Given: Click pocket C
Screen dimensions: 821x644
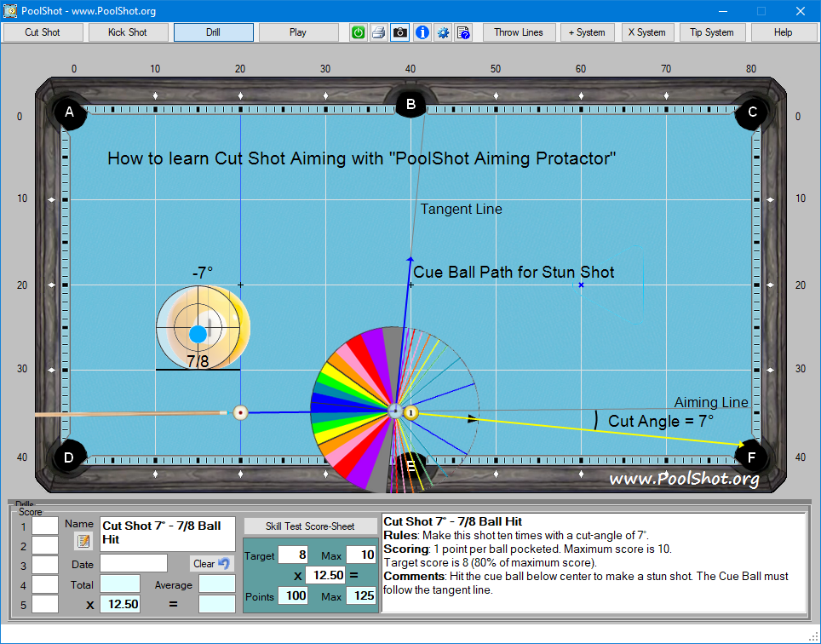Looking at the screenshot, I should (752, 112).
